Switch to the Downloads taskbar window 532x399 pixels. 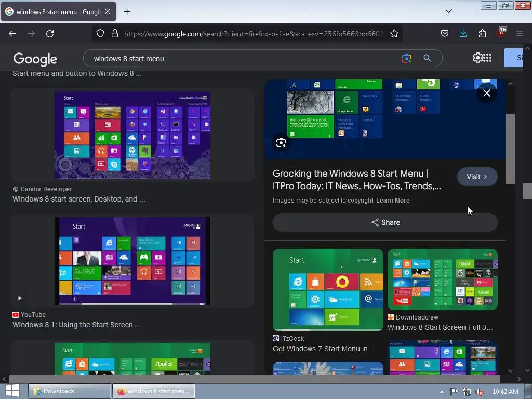point(69,391)
